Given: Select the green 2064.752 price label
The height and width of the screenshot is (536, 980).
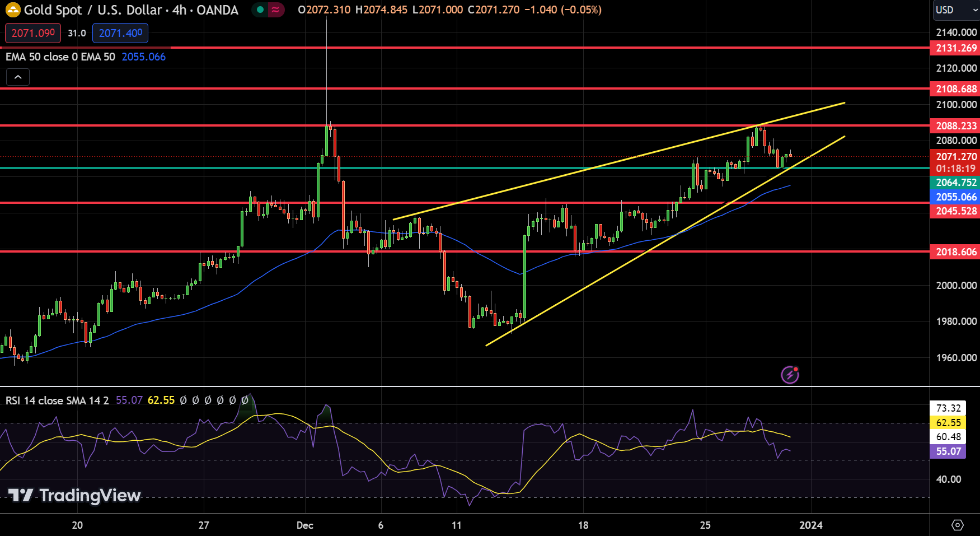Looking at the screenshot, I should [x=955, y=183].
